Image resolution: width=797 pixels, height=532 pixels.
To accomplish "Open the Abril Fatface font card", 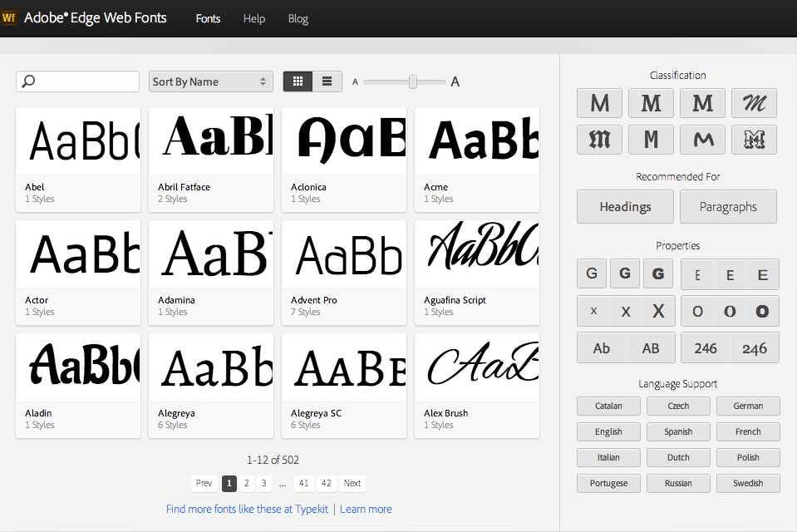I will pyautogui.click(x=211, y=160).
